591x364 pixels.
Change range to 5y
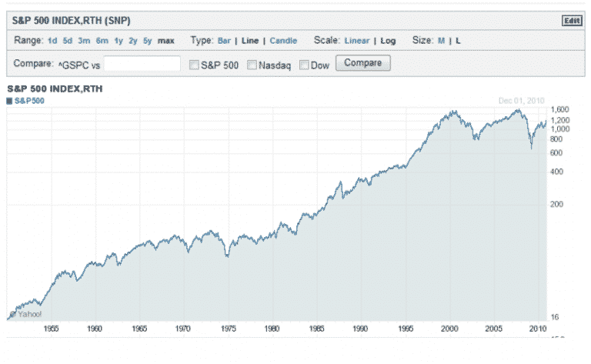pos(148,41)
